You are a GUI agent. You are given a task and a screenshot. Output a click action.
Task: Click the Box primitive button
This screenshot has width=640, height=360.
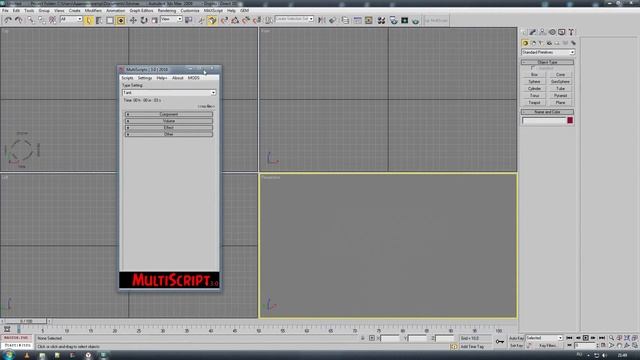pyautogui.click(x=534, y=75)
